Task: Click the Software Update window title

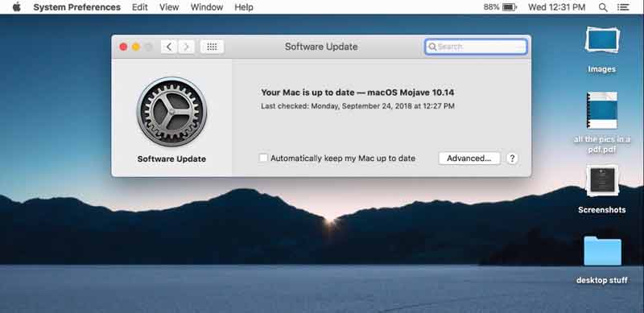Action: pyautogui.click(x=321, y=47)
